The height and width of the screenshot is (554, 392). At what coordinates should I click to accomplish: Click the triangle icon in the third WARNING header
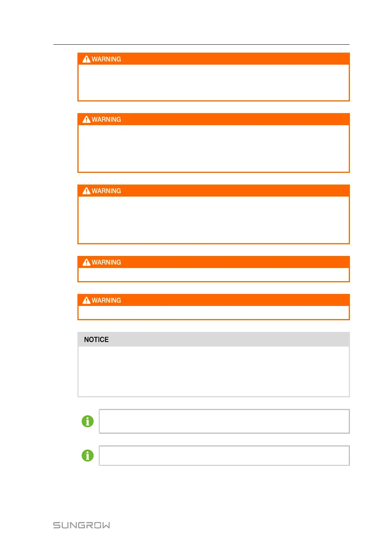[86, 191]
